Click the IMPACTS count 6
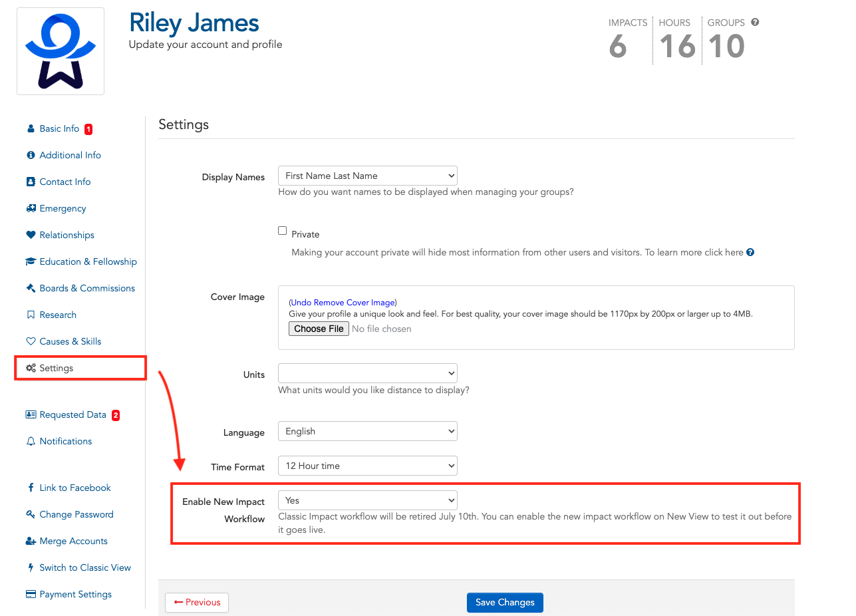 (618, 47)
